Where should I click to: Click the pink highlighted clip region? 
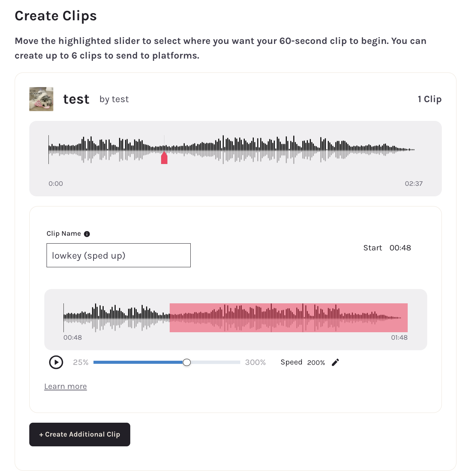288,318
